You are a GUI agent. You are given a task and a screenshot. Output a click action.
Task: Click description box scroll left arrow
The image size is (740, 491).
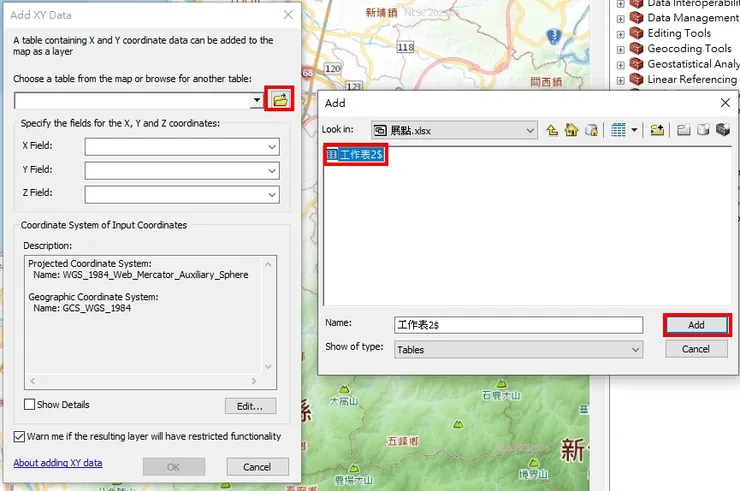(x=33, y=381)
